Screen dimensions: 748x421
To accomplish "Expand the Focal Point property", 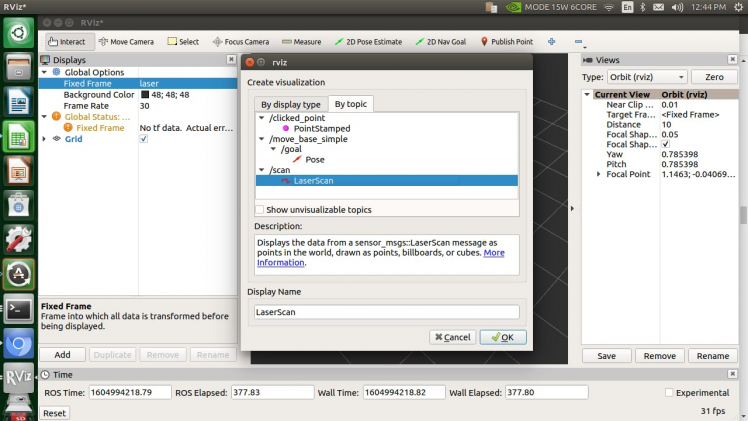I will coord(599,174).
